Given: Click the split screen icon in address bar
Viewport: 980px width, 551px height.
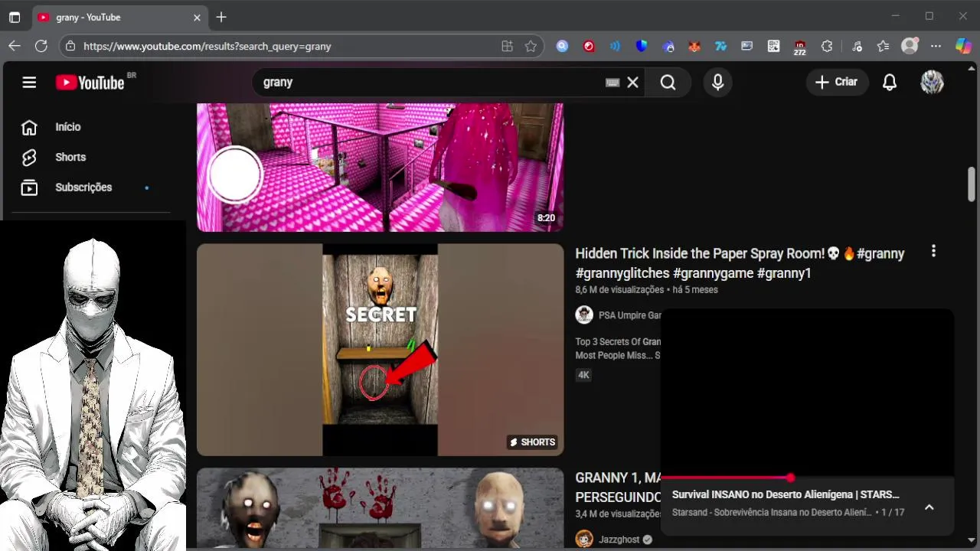Looking at the screenshot, I should 507,46.
